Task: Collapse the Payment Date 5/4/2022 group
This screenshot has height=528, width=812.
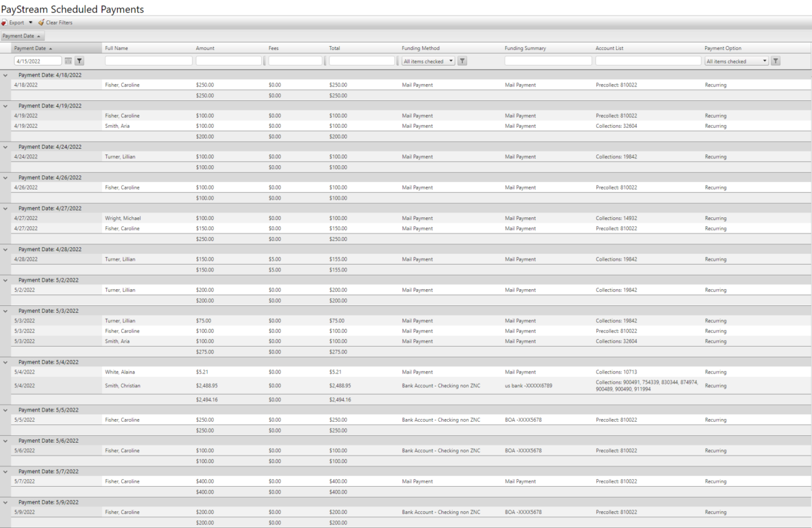Action: (x=5, y=362)
